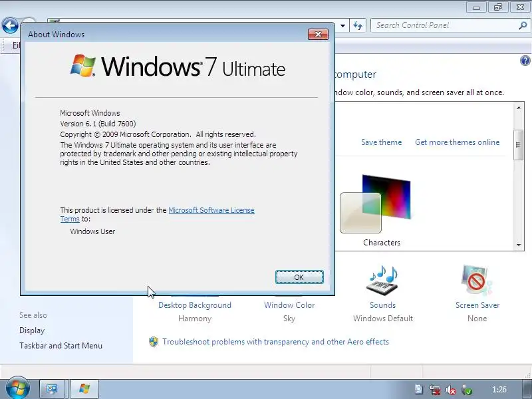Open the Windows Start orb
Screen dimensions: 532x399
pyautogui.click(x=17, y=388)
